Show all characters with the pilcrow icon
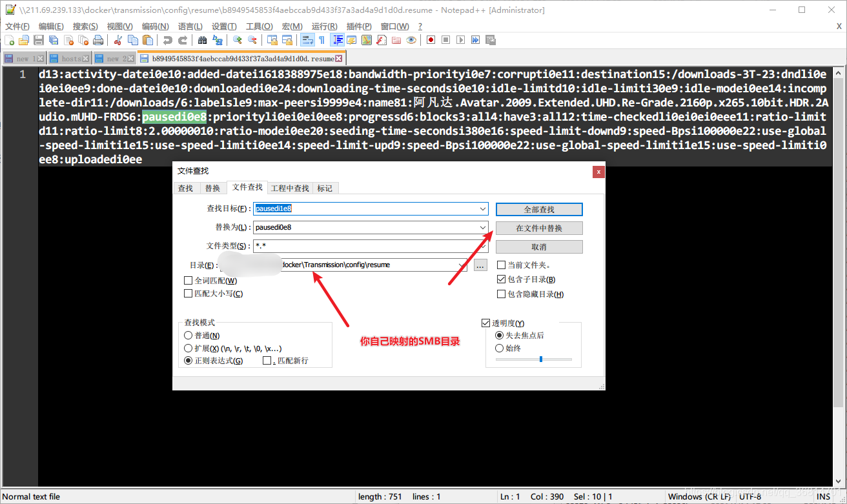The image size is (847, 504). point(321,40)
